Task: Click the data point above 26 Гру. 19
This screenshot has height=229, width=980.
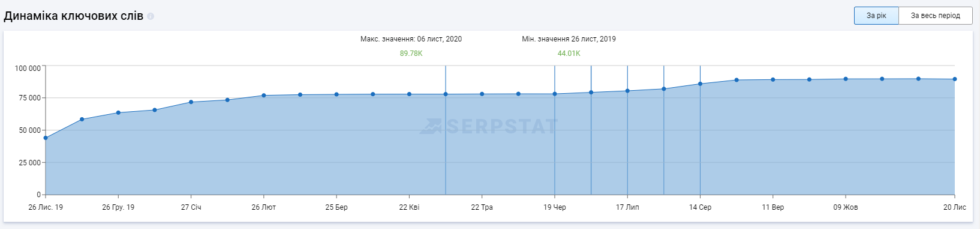Action: coord(118,112)
